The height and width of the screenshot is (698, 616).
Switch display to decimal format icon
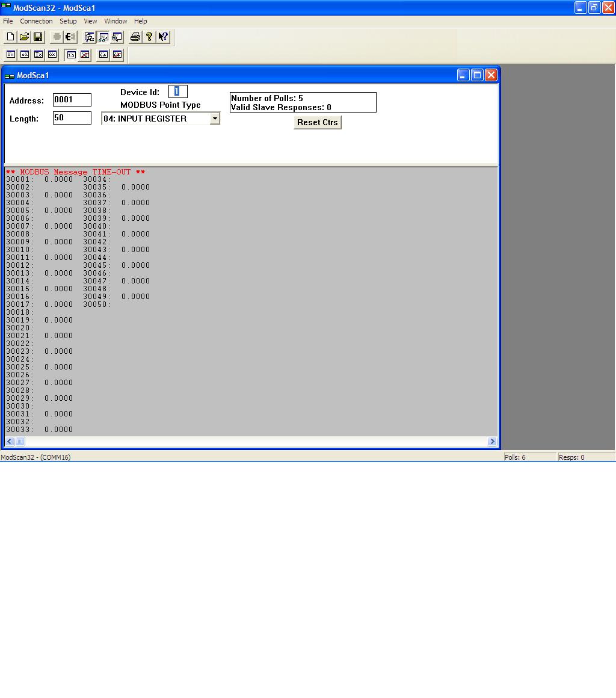(x=25, y=55)
